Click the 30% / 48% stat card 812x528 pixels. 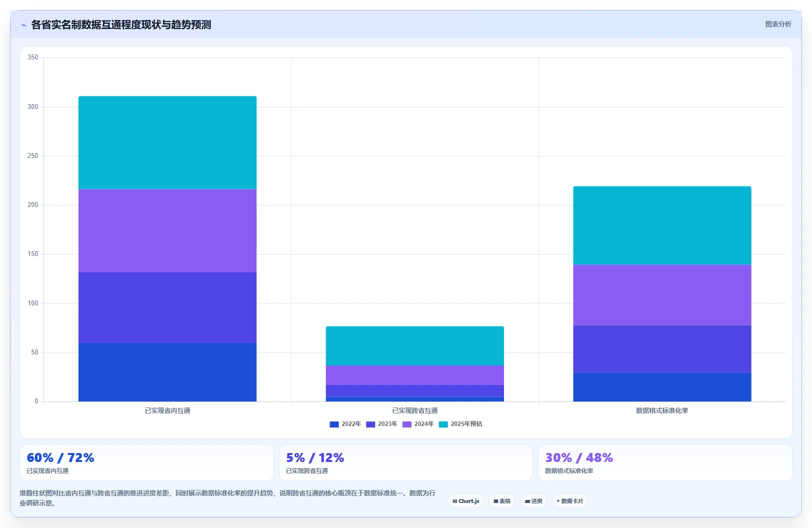click(665, 462)
